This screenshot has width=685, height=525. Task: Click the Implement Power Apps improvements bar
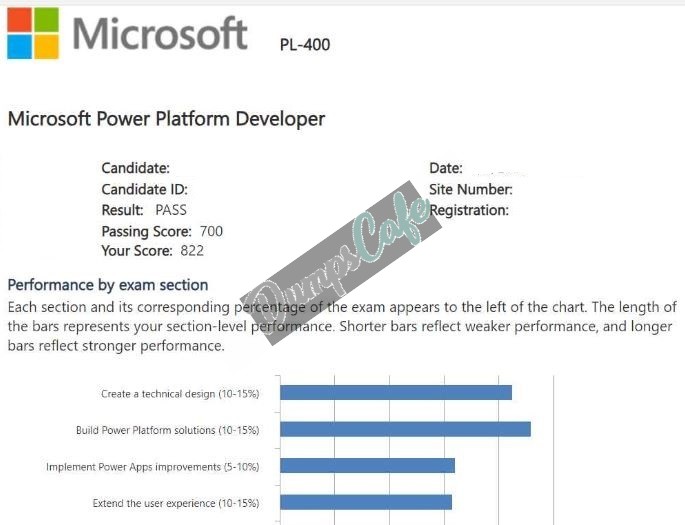367,466
